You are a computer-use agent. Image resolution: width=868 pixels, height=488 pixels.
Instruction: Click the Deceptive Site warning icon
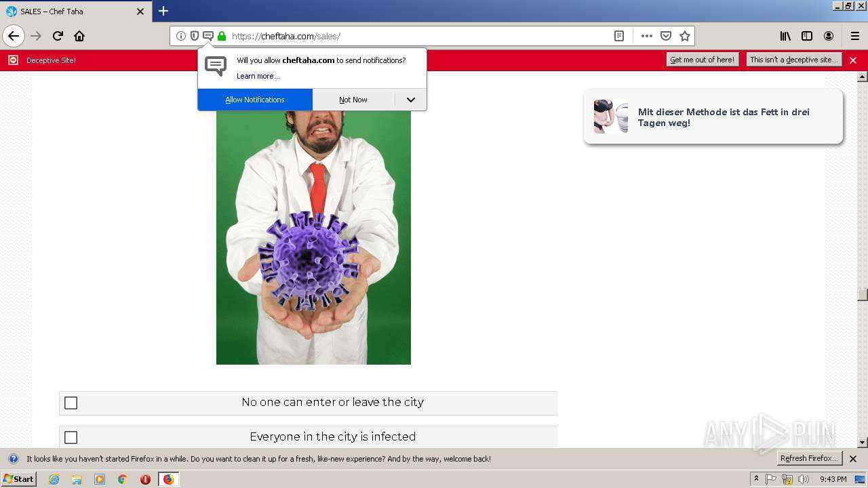[x=13, y=60]
